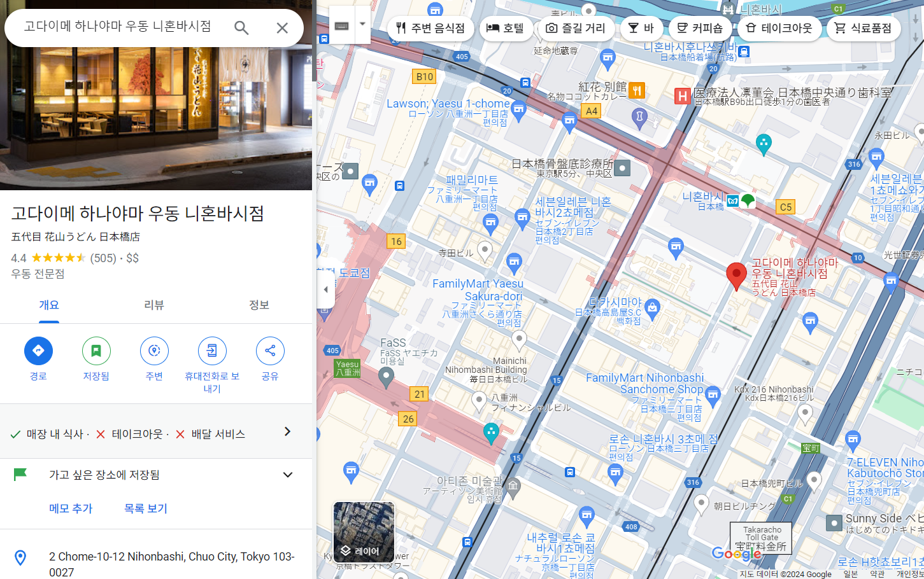924x579 pixels.
Task: Click exit B10 label on map
Action: 425,77
